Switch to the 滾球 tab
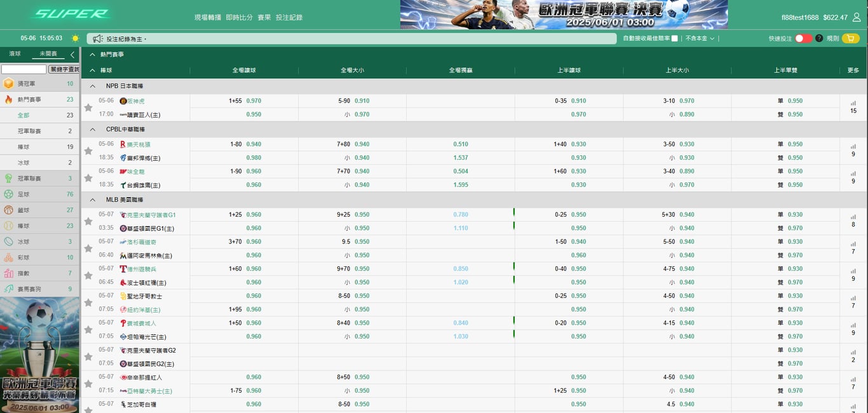This screenshot has height=413, width=868. [15, 54]
